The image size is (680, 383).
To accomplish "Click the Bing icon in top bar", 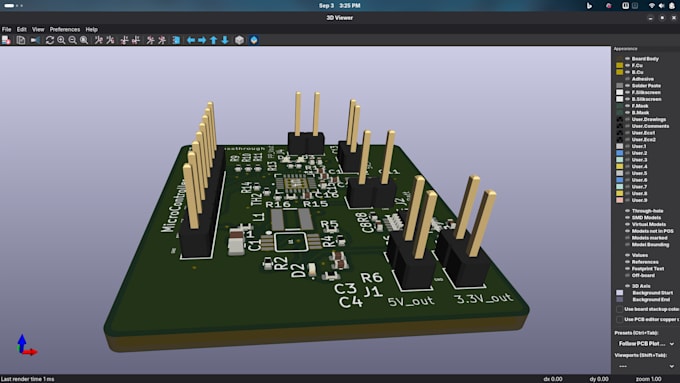I will (x=589, y=6).
